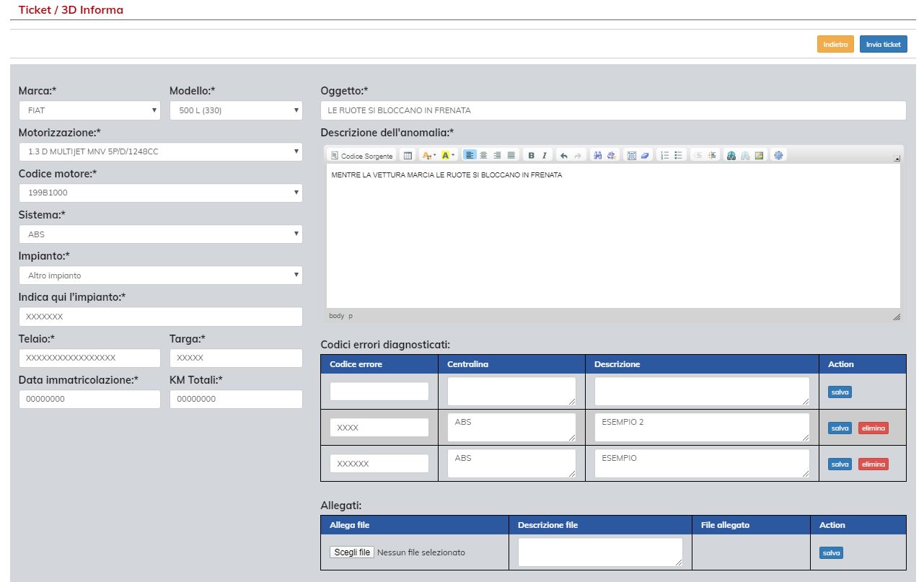924x582 pixels.
Task: Insert a numbered list
Action: pos(664,156)
